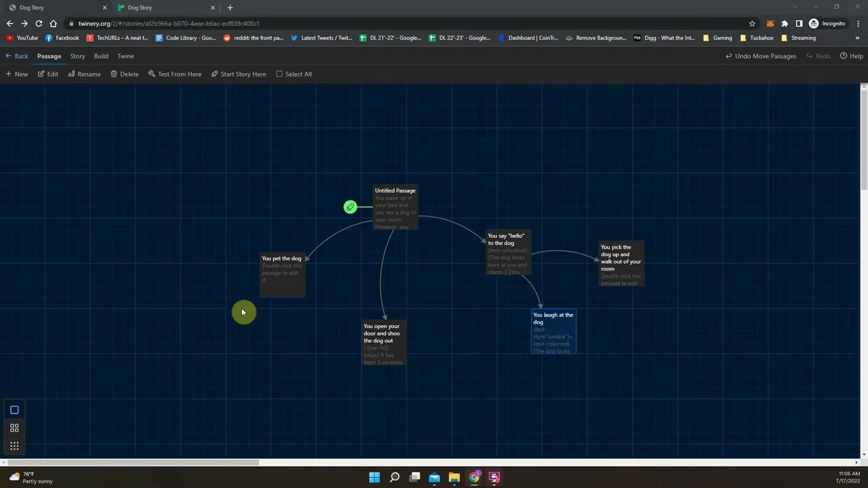Screen dimensions: 868x488
Task: Bookmark this page with star icon
Action: (x=752, y=23)
